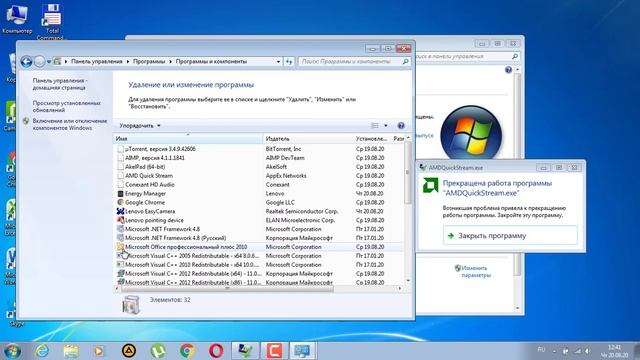The height and width of the screenshot is (360, 640).
Task: Click the Back navigation arrow in Programs window
Action: click(27, 62)
